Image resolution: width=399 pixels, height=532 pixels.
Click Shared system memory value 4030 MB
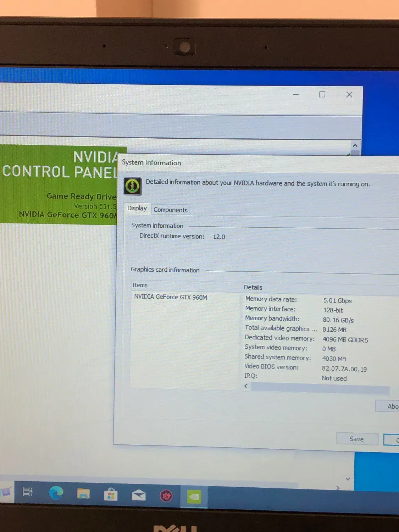(x=334, y=359)
